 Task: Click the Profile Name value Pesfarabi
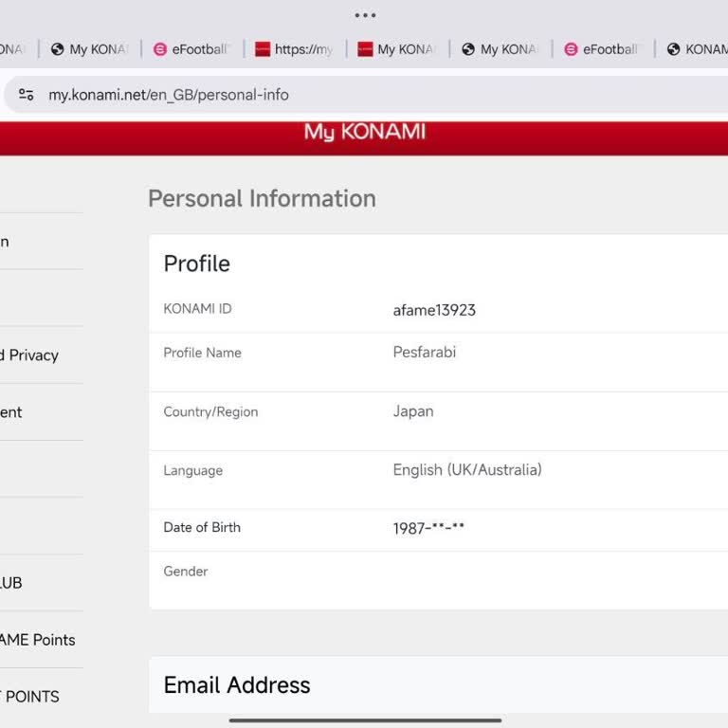425,352
